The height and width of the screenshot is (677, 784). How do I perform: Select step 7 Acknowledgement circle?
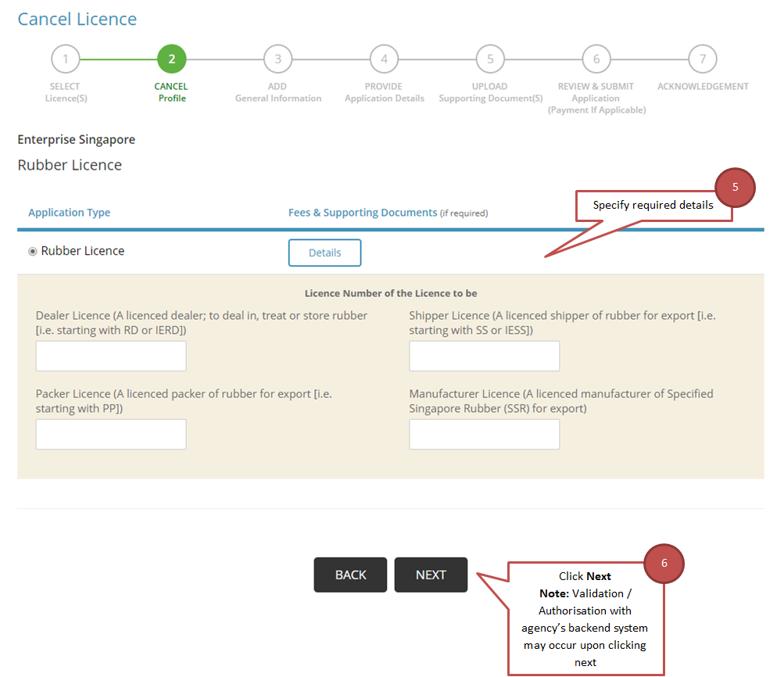coord(702,59)
